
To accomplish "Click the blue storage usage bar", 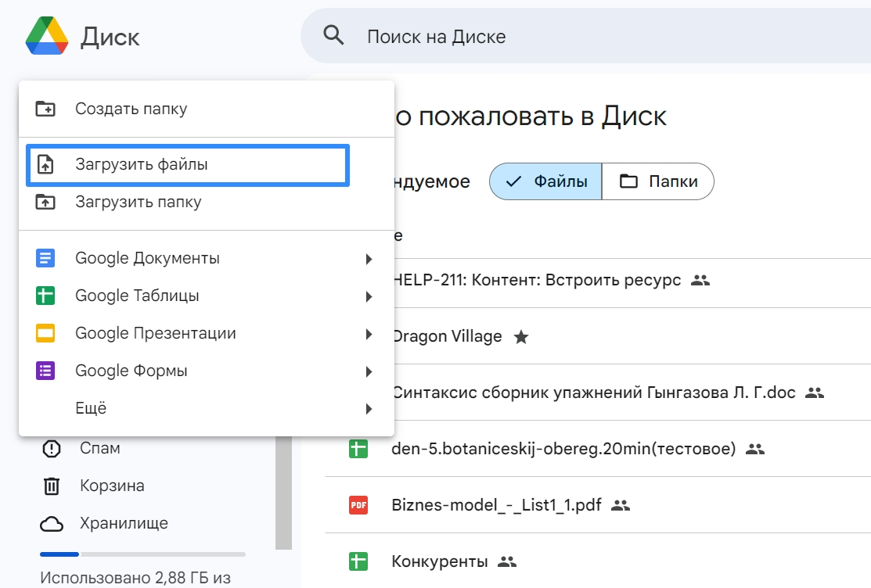I will (x=60, y=554).
